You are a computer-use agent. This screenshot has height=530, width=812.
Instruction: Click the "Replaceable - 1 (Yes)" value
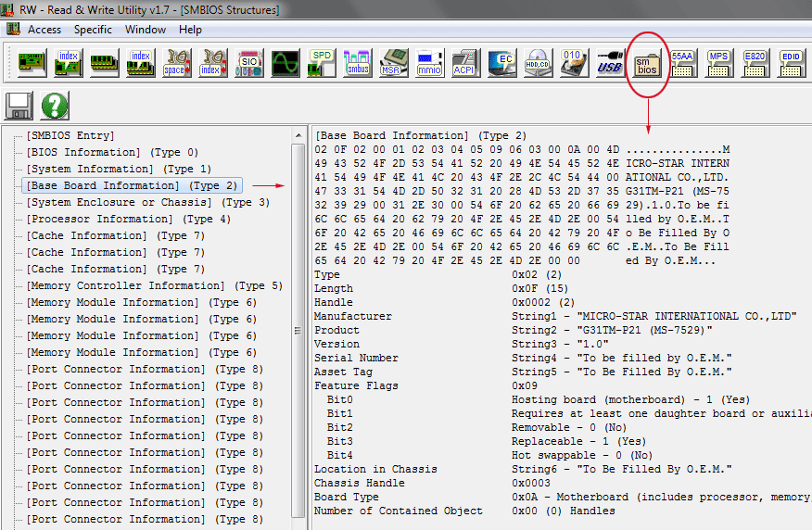(579, 441)
